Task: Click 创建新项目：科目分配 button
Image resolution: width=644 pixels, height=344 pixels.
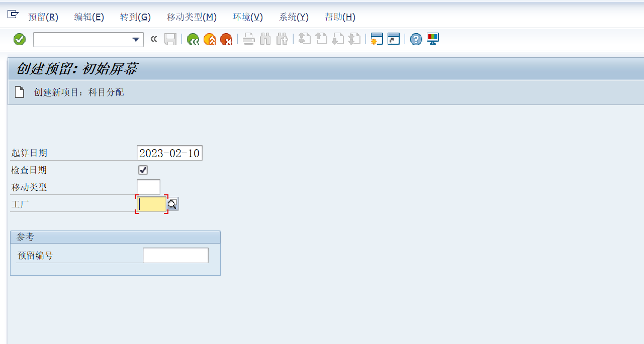Action: [x=69, y=92]
